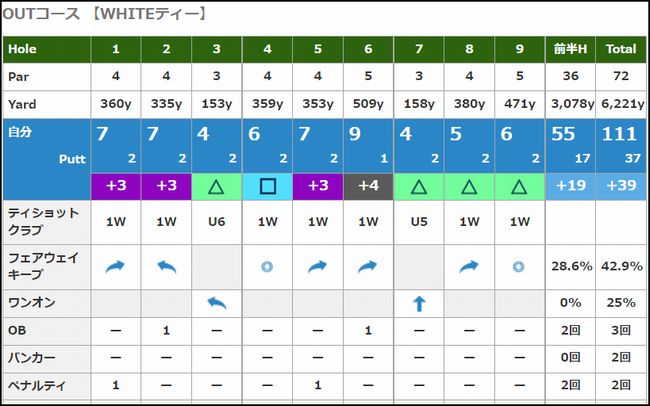Click the U5 tee shot club cell
Image resolution: width=650 pixels, height=406 pixels.
pos(419,221)
